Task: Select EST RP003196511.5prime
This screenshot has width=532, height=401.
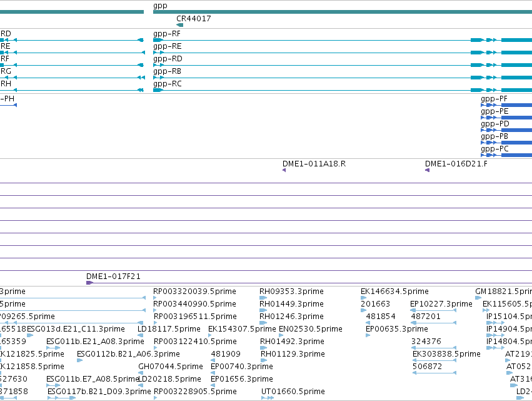Action: 195,317
